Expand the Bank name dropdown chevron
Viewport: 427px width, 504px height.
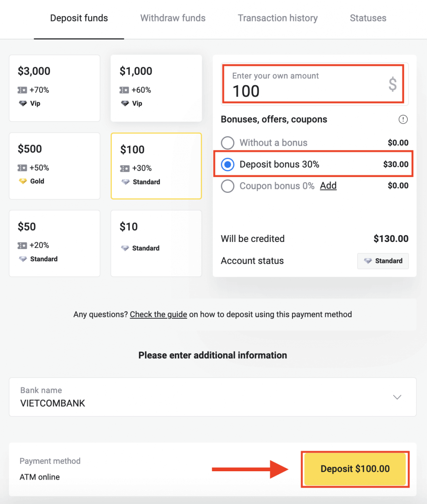[397, 397]
